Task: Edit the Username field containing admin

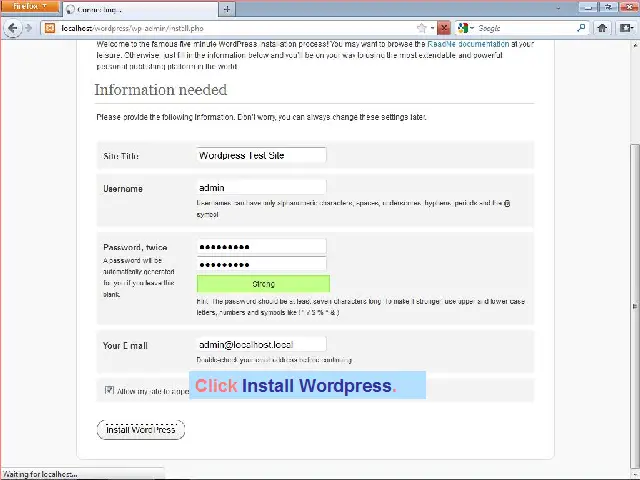Action: 261,187
